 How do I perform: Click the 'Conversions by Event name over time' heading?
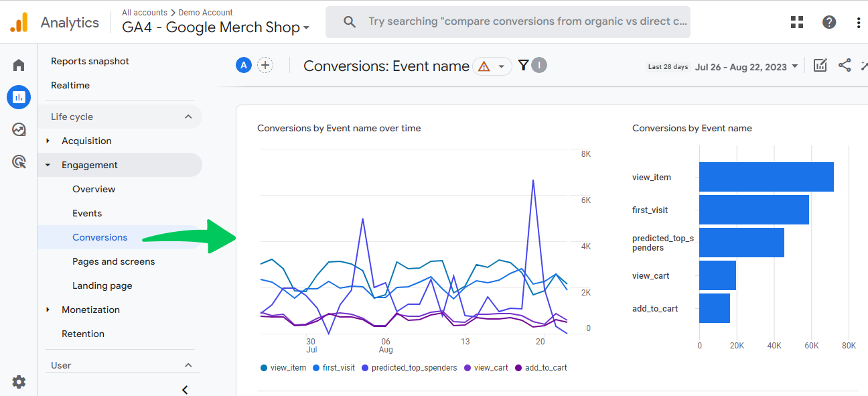pyautogui.click(x=339, y=128)
